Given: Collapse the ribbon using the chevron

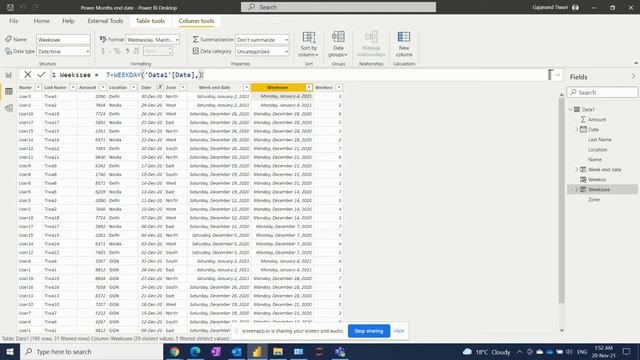Looking at the screenshot, I should (x=636, y=63).
